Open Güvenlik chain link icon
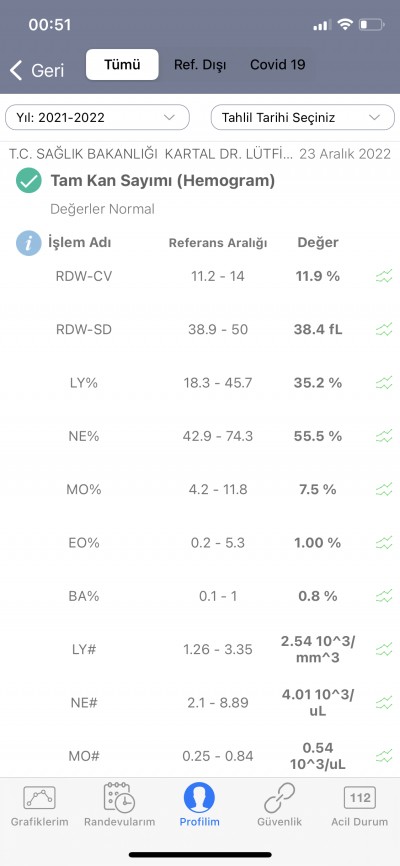This screenshot has height=866, width=400. pyautogui.click(x=280, y=798)
